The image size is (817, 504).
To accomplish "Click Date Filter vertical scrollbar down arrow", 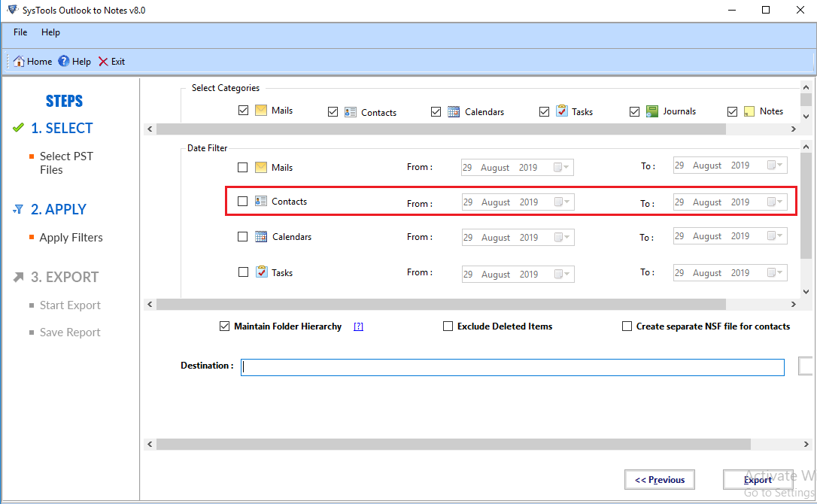I will click(x=806, y=292).
